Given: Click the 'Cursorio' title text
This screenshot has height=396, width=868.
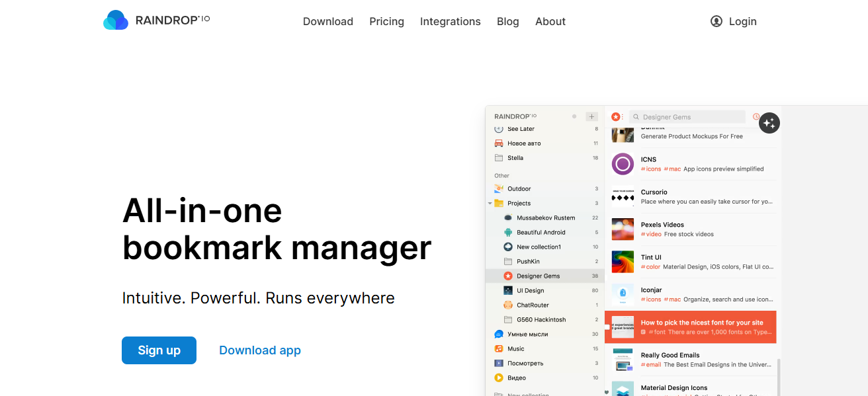Looking at the screenshot, I should click(654, 192).
